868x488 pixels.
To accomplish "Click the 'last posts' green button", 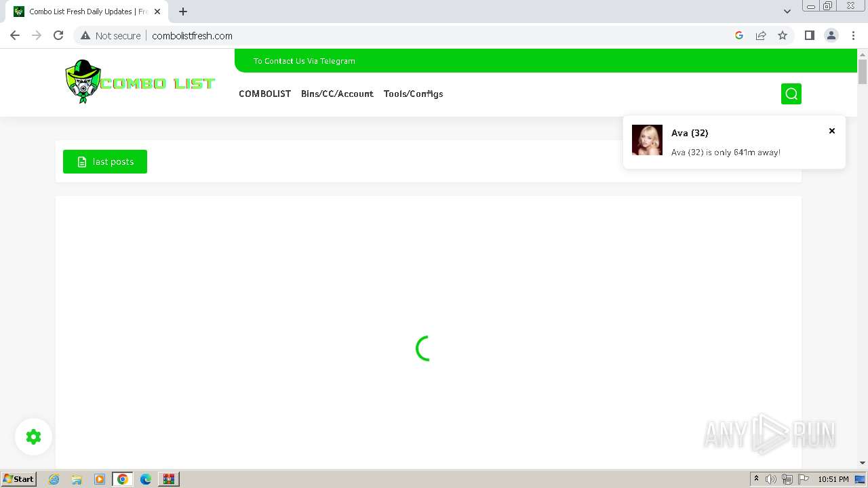I will (105, 161).
